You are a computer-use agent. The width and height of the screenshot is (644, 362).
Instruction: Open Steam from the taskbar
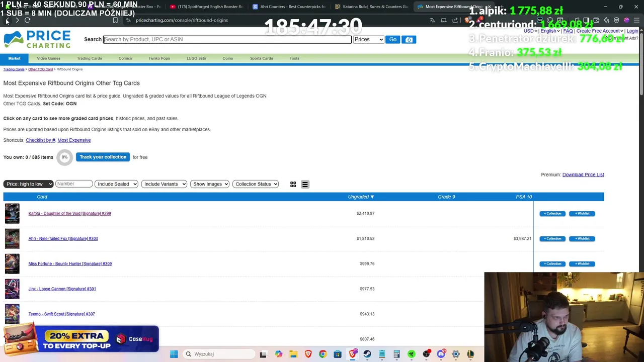click(367, 354)
